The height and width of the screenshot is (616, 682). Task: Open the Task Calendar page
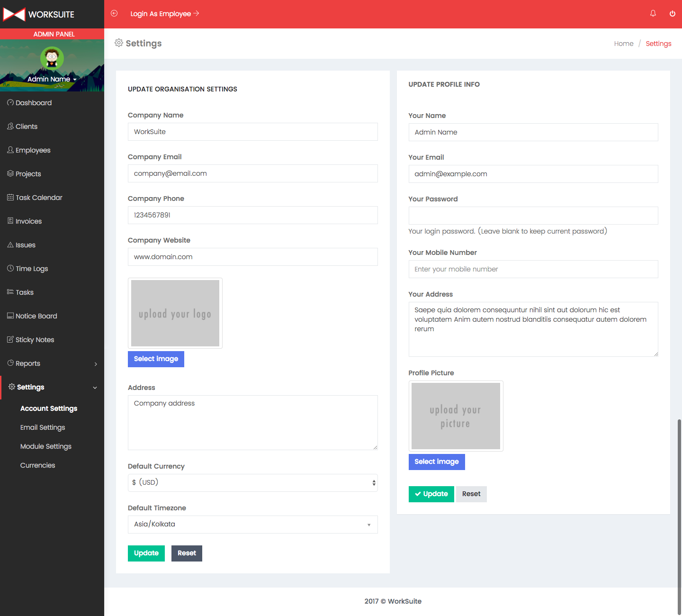click(x=39, y=198)
